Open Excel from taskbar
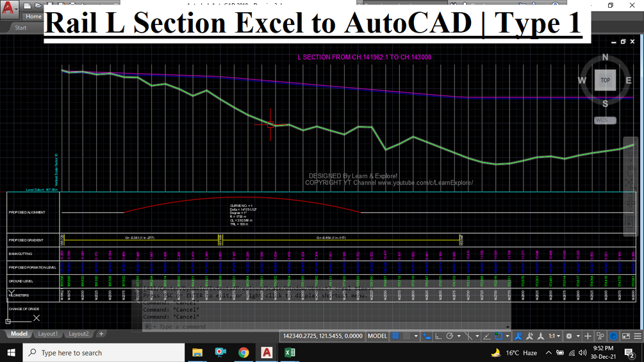This screenshot has height=362, width=644. click(x=290, y=352)
